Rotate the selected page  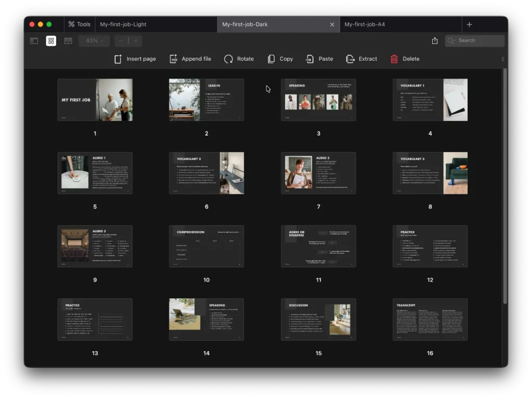click(229, 59)
